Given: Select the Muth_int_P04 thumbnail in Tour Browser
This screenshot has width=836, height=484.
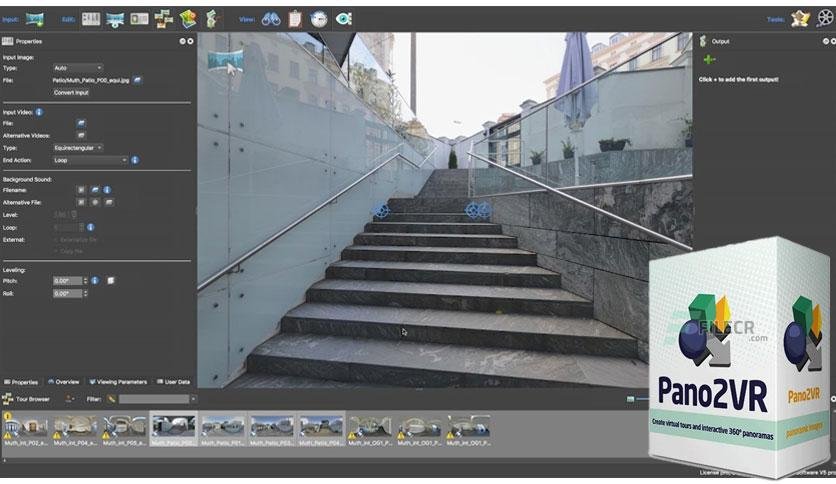Looking at the screenshot, I should click(x=75, y=431).
